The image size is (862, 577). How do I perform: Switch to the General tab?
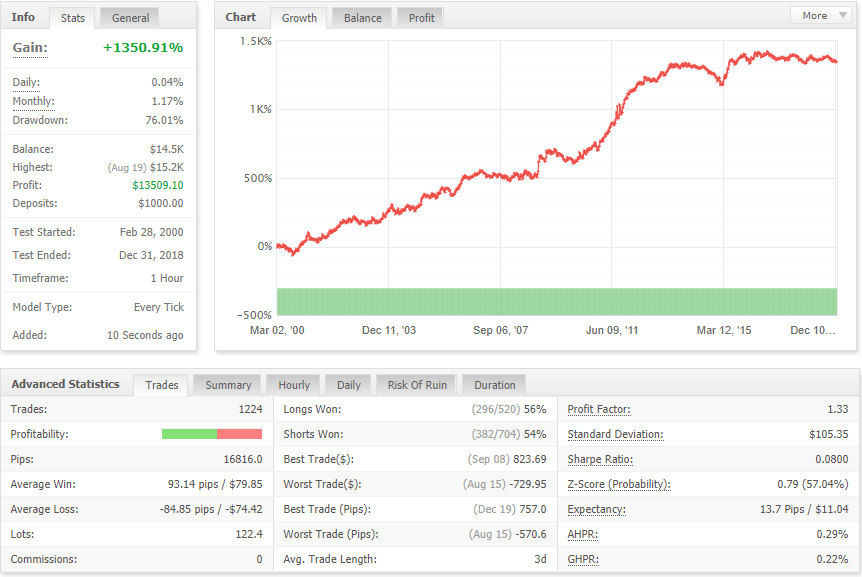[x=130, y=18]
